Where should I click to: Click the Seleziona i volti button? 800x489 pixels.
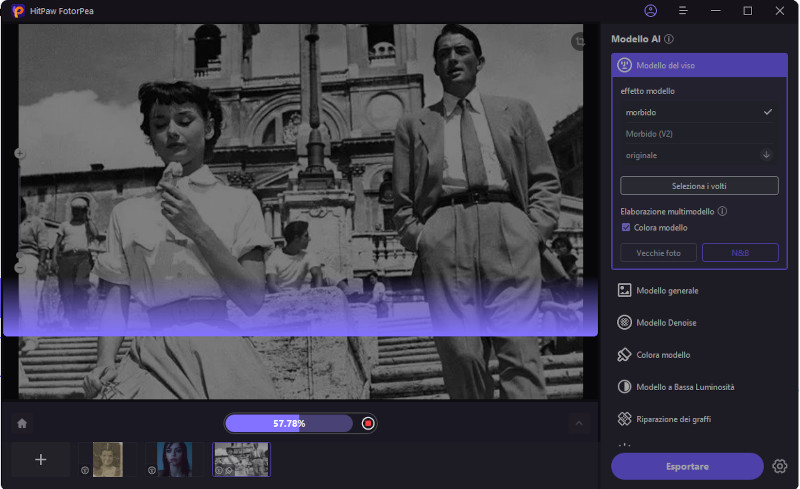click(699, 186)
